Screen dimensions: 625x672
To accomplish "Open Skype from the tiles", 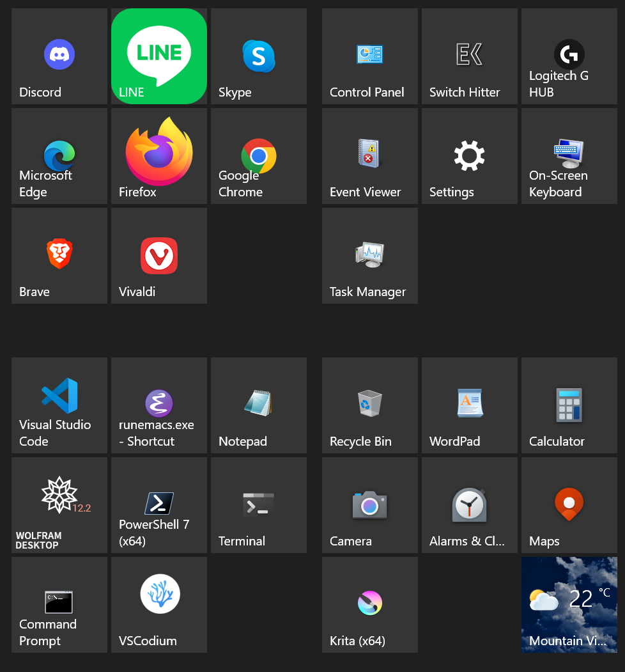I will pyautogui.click(x=259, y=56).
